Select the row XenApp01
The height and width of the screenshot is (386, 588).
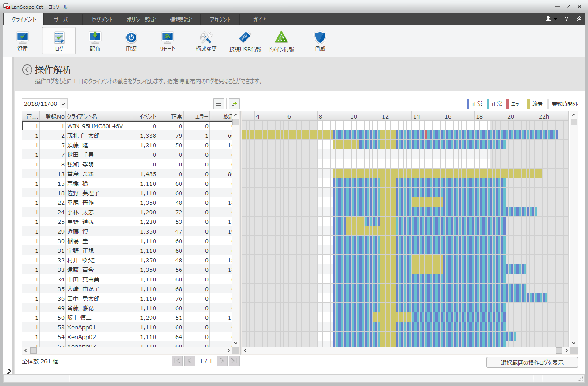click(x=127, y=327)
